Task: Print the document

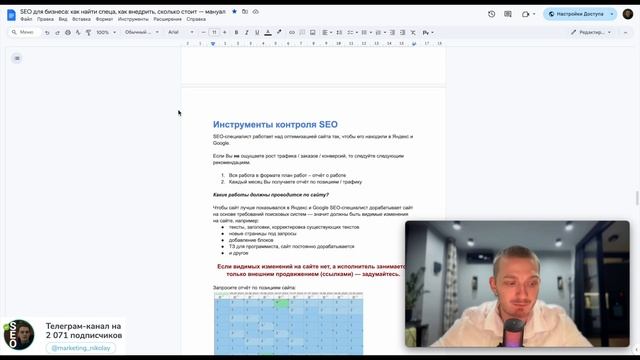Action: tap(68, 32)
